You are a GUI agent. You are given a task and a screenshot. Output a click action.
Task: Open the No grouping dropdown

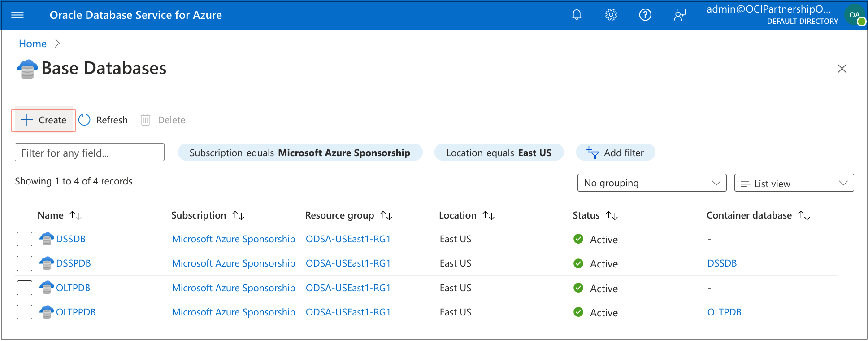tap(652, 183)
